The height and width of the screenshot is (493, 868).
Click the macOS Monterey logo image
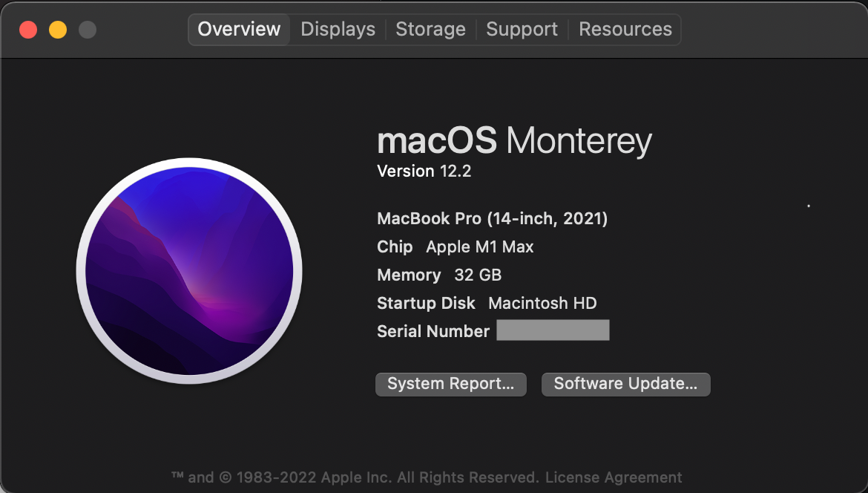[189, 271]
